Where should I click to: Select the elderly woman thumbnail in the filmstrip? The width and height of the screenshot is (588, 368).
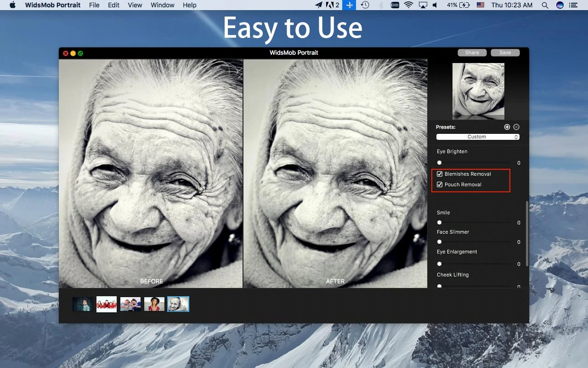pos(178,304)
